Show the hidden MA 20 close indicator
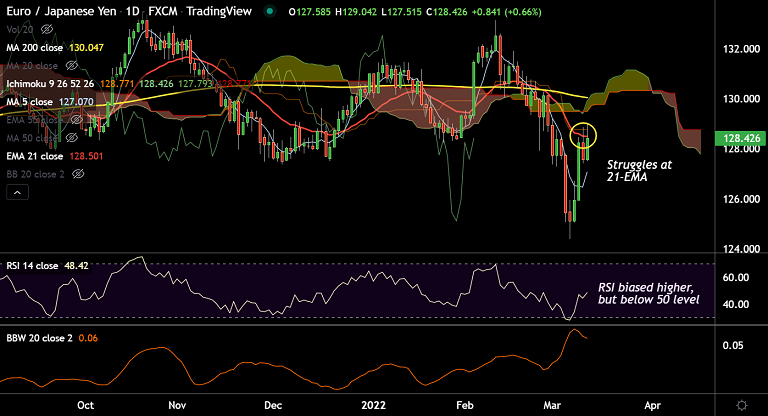 coord(72,66)
